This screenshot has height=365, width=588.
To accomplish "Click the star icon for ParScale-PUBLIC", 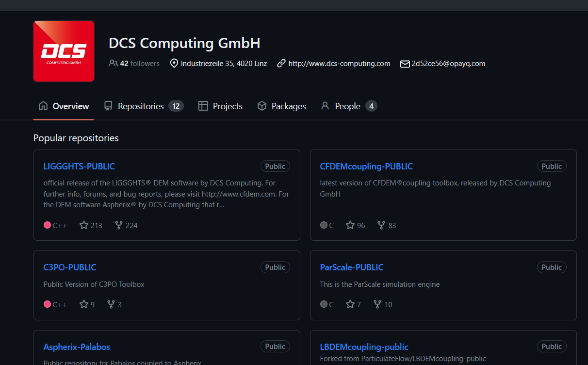I will 350,304.
